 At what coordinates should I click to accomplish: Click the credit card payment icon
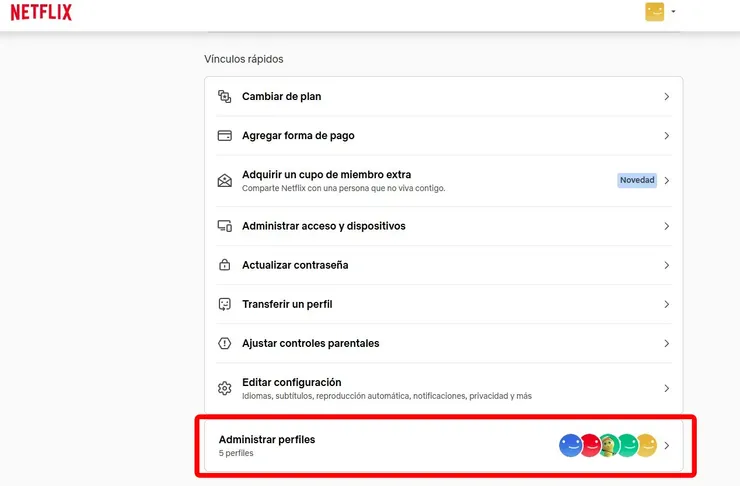tap(225, 136)
